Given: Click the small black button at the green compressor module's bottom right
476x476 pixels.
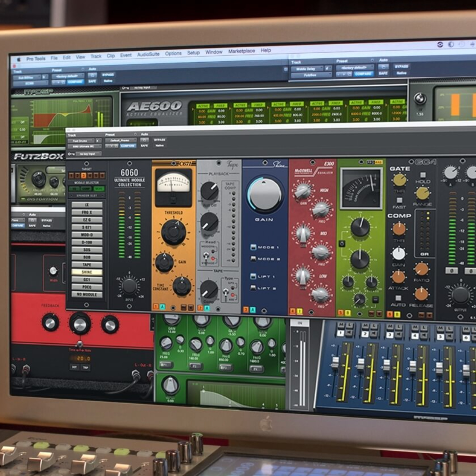Looking at the screenshot, I should coord(375,300).
